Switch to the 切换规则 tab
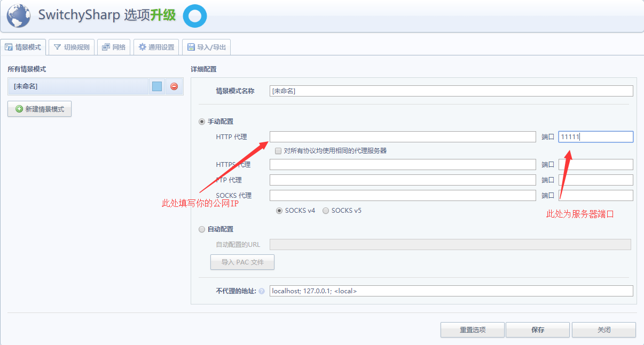Image resolution: width=644 pixels, height=345 pixels. tap(72, 47)
